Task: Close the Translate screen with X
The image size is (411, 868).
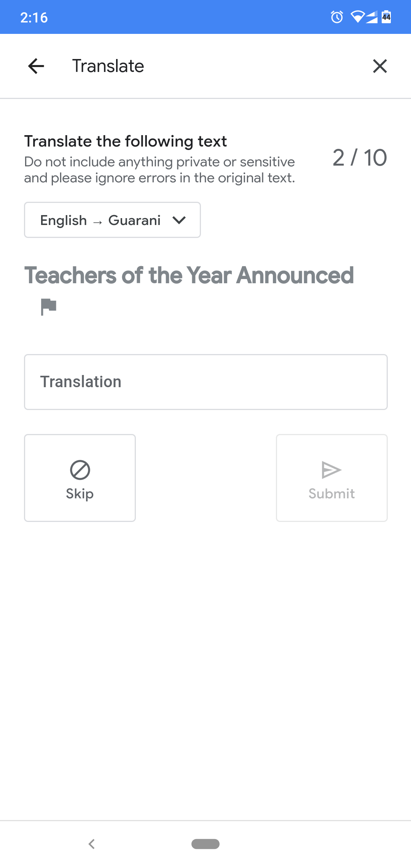Action: [380, 66]
